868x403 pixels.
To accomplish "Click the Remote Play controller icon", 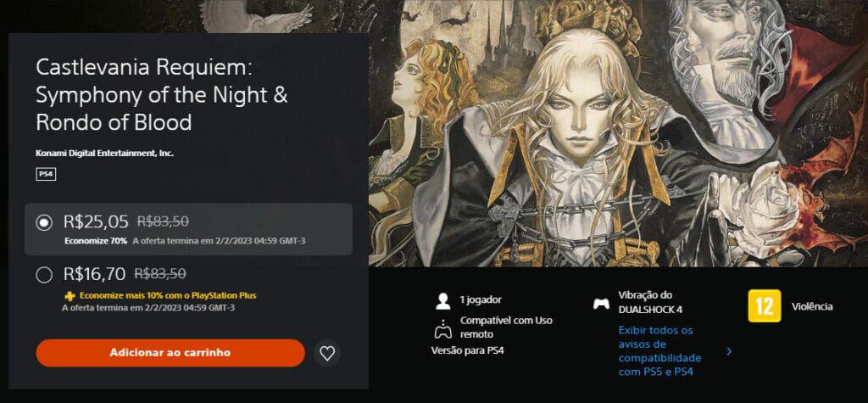I will pyautogui.click(x=442, y=328).
